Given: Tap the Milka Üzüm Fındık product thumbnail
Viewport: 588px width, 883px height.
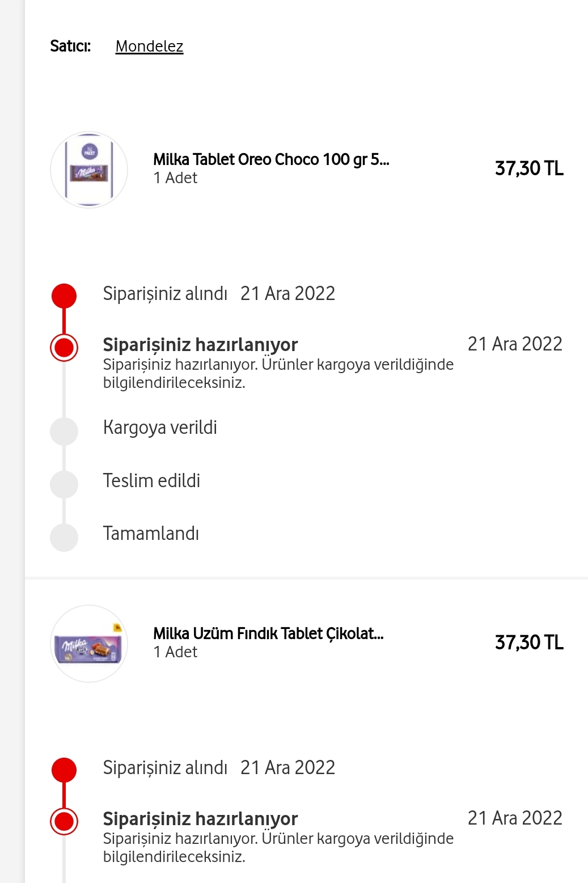Looking at the screenshot, I should click(89, 644).
